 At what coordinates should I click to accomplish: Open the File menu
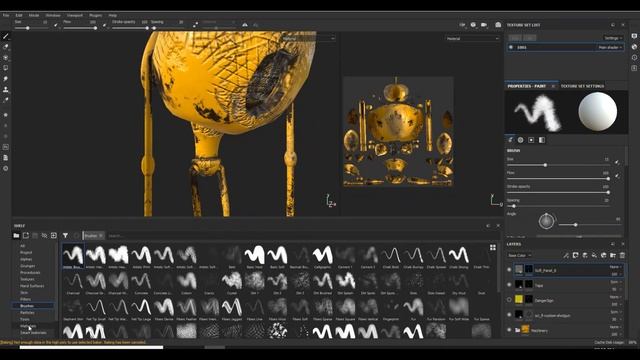[x=6, y=15]
